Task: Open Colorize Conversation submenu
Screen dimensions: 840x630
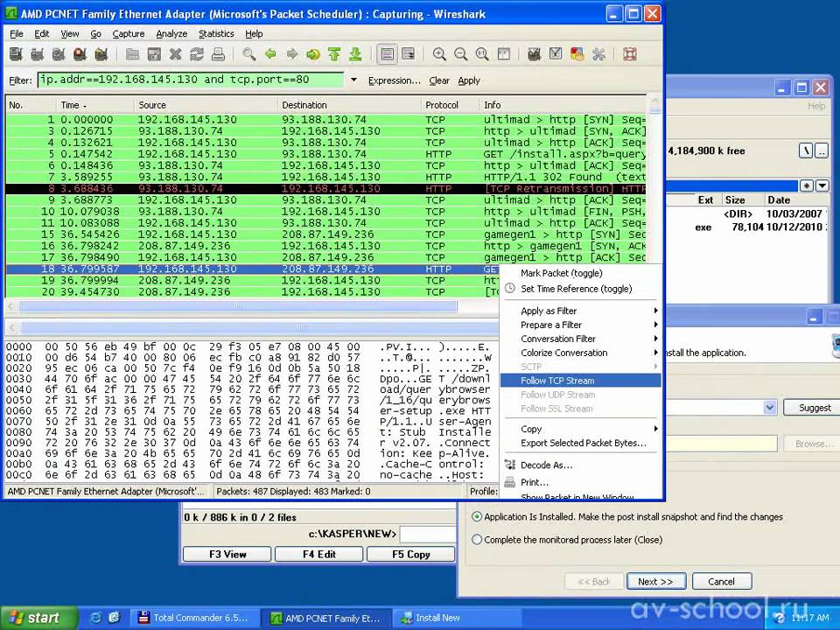Action: coord(580,353)
